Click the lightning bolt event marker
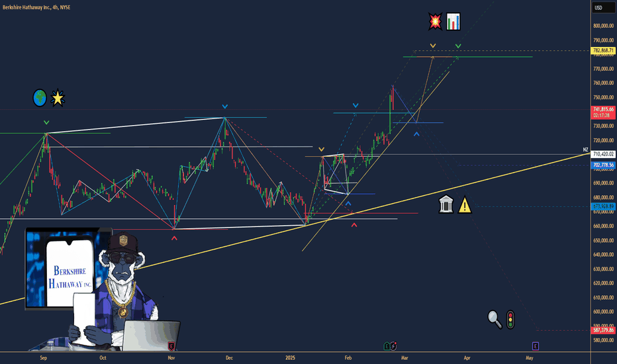 [393, 346]
